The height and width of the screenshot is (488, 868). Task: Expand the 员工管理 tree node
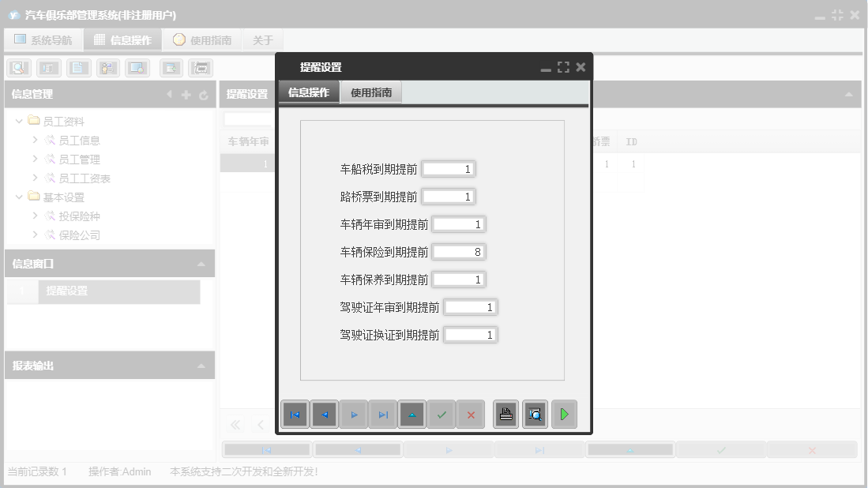click(x=35, y=159)
